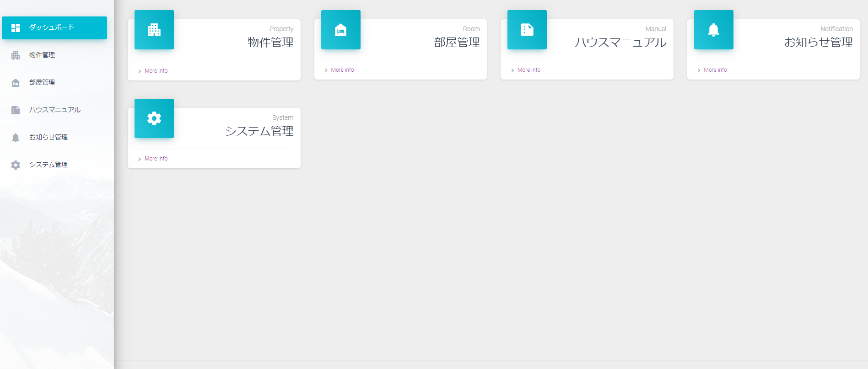This screenshot has height=369, width=868.
Task: Click the お知らせ管理 card title
Action: point(818,42)
